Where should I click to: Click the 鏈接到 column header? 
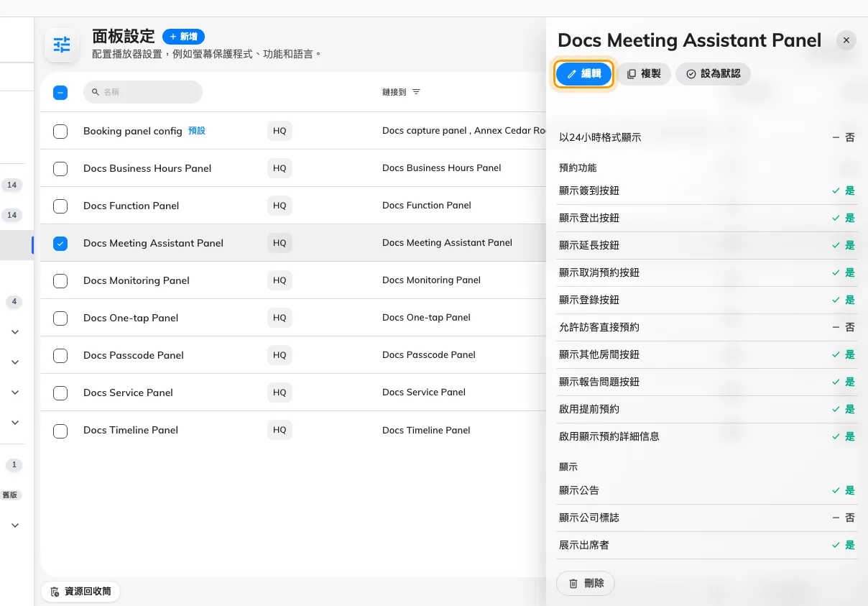pos(394,92)
